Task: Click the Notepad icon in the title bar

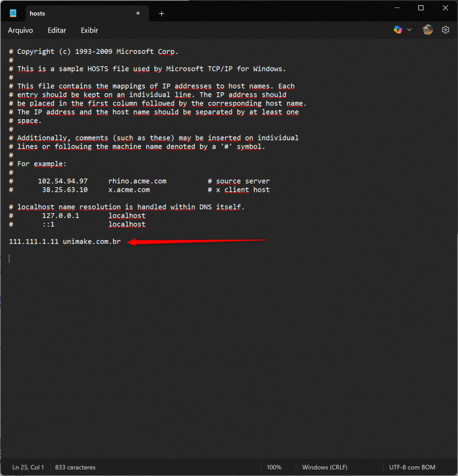Action: coord(13,12)
